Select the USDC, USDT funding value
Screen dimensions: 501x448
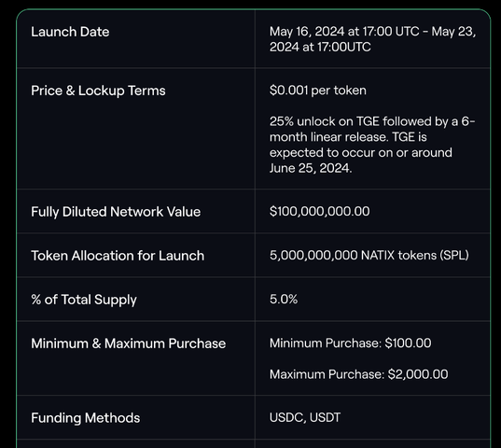point(305,417)
